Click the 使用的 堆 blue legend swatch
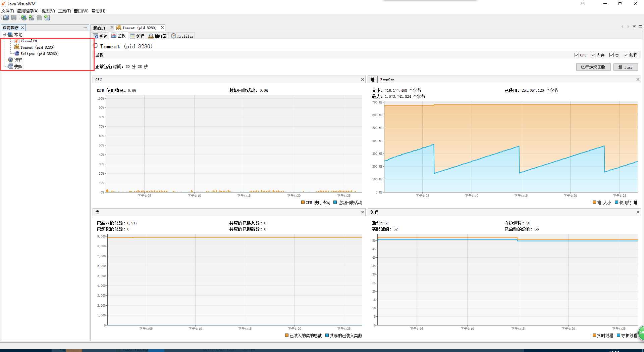 click(x=616, y=203)
